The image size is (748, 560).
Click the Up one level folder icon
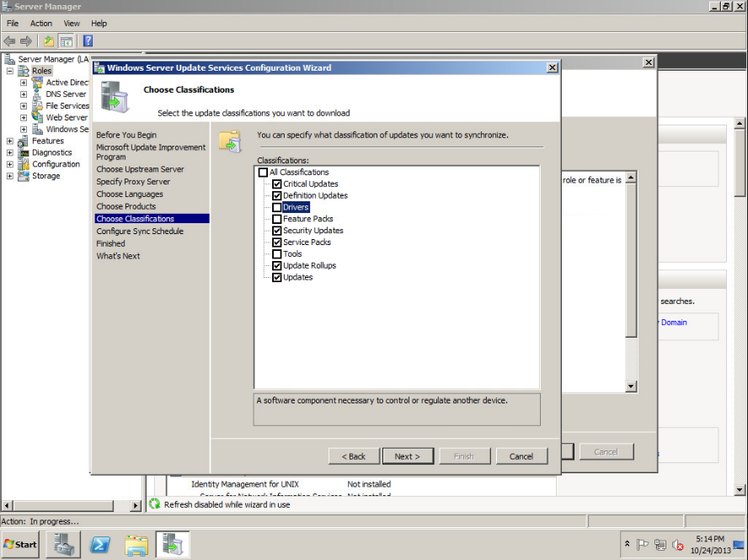pos(49,41)
